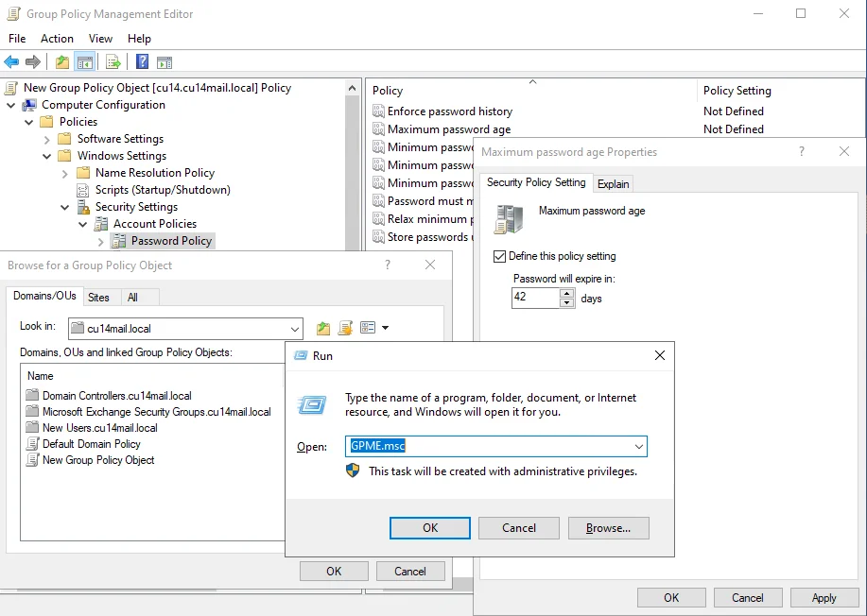Image resolution: width=867 pixels, height=616 pixels.
Task: Select the Security Policy Setting tab
Action: pos(536,182)
